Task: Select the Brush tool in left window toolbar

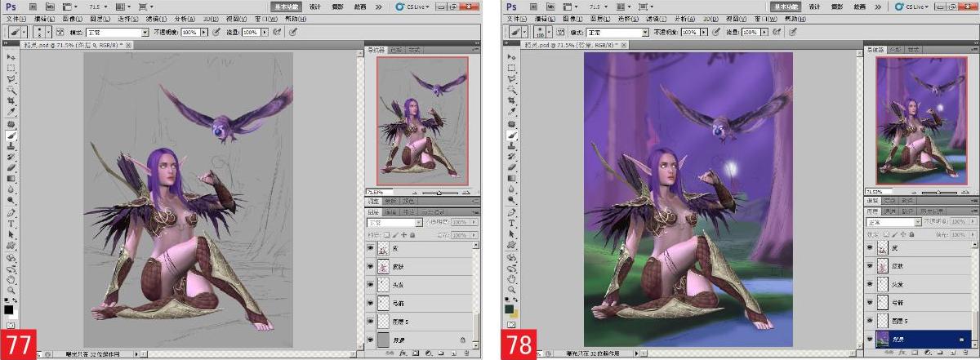Action: click(11, 134)
